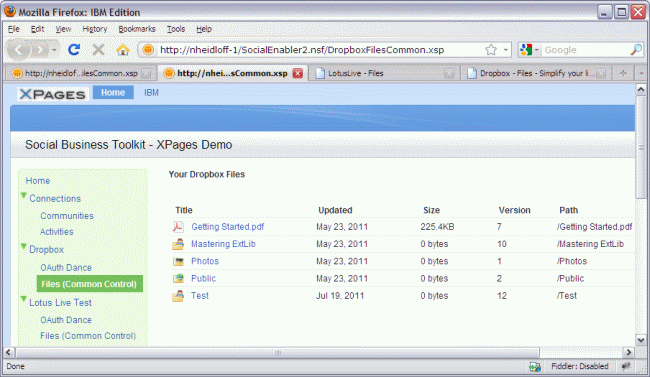Open the Communities navigation link
The image size is (650, 377).
67,216
